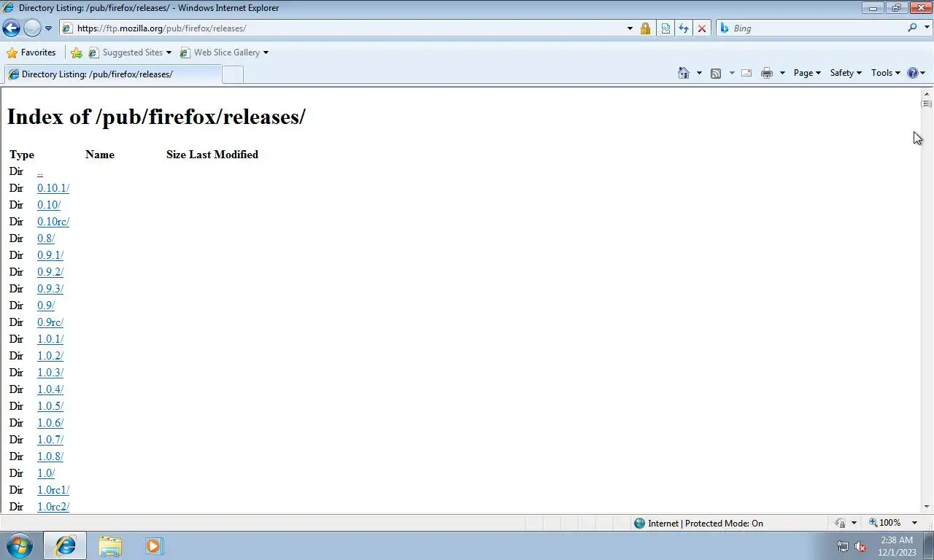Screen dimensions: 934x560
Task: Expand the Print dropdown arrow
Action: 782,73
